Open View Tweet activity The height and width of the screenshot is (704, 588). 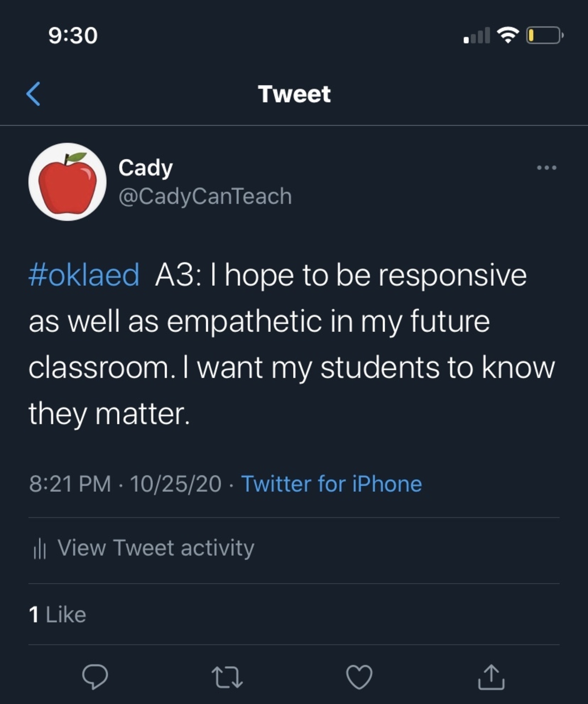click(156, 548)
